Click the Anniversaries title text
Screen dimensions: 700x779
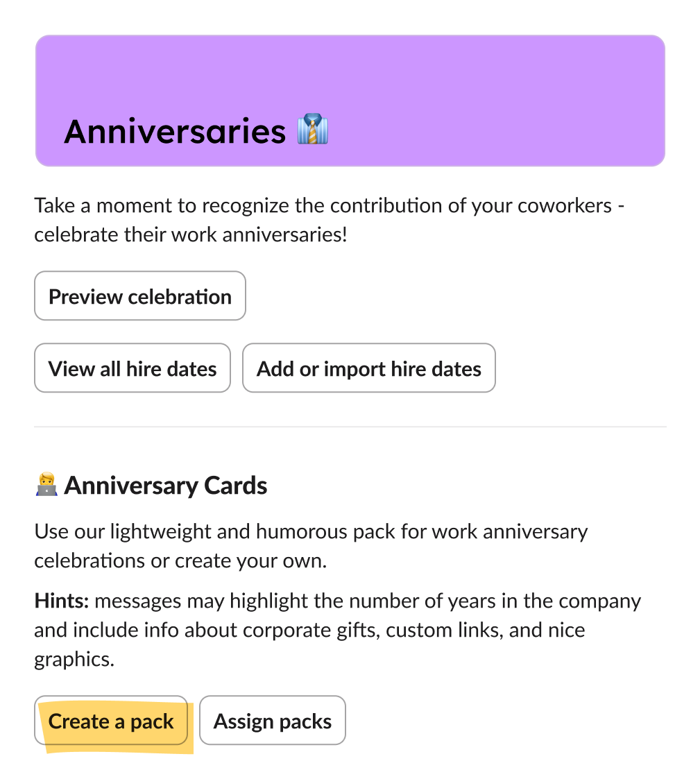coord(175,130)
